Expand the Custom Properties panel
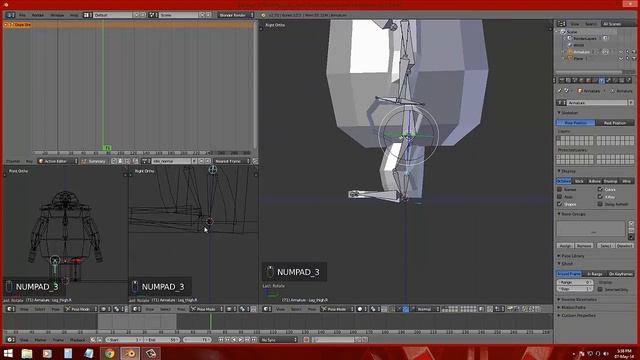Image resolution: width=640 pixels, height=360 pixels. pyautogui.click(x=578, y=316)
